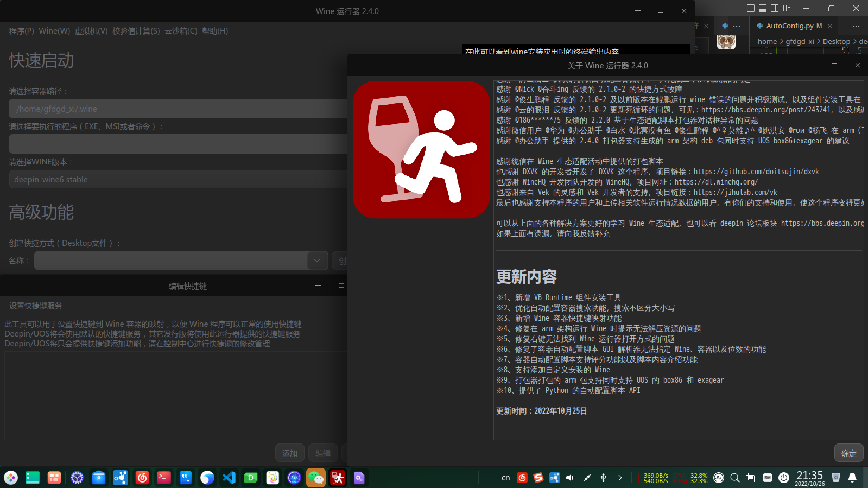This screenshot has height=488, width=868.
Task: Open the orange multitask view in the dock
Action: (54, 478)
